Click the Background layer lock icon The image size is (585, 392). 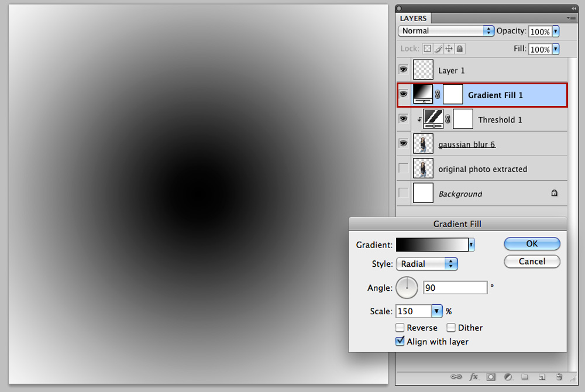tap(555, 193)
